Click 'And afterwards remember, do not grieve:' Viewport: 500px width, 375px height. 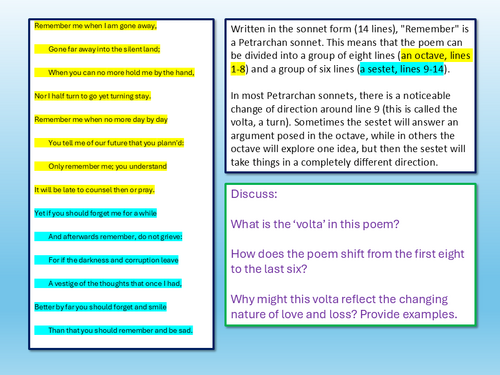[115, 237]
